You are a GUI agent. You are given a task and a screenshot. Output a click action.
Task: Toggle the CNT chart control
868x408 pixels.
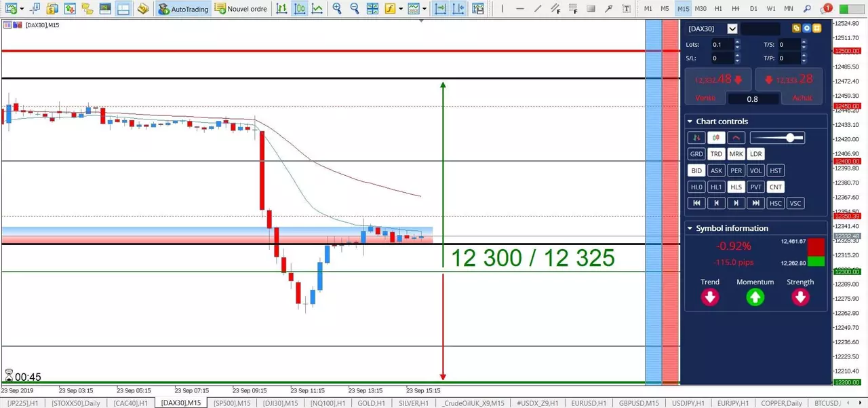click(776, 187)
